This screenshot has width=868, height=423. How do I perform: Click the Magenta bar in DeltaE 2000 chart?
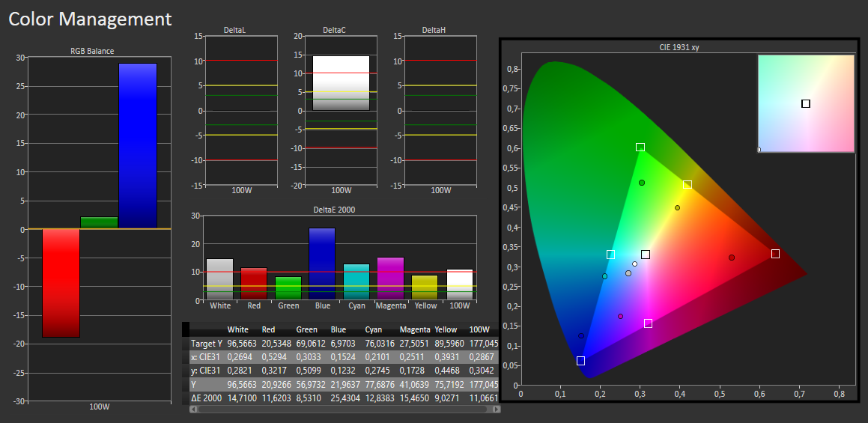point(390,279)
